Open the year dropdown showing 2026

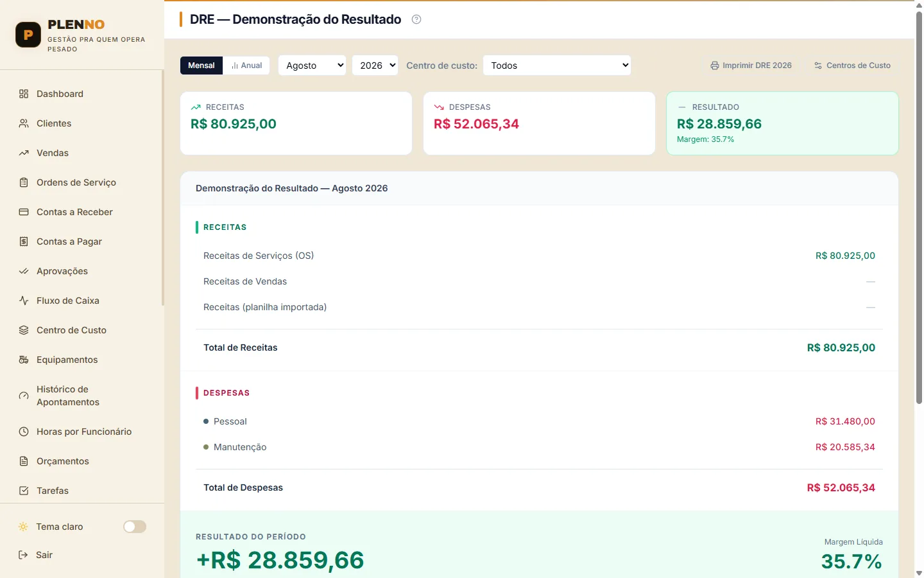[x=375, y=66]
